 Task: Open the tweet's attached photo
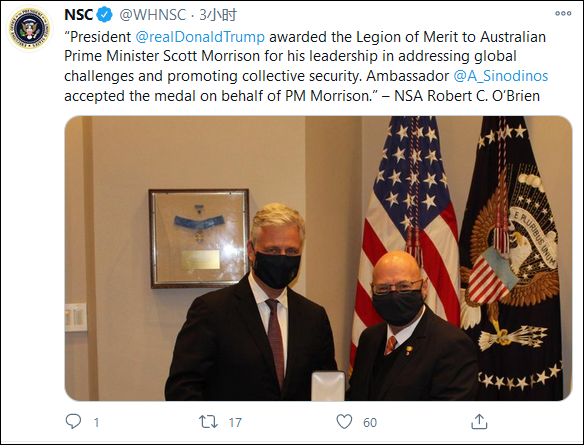[318, 258]
